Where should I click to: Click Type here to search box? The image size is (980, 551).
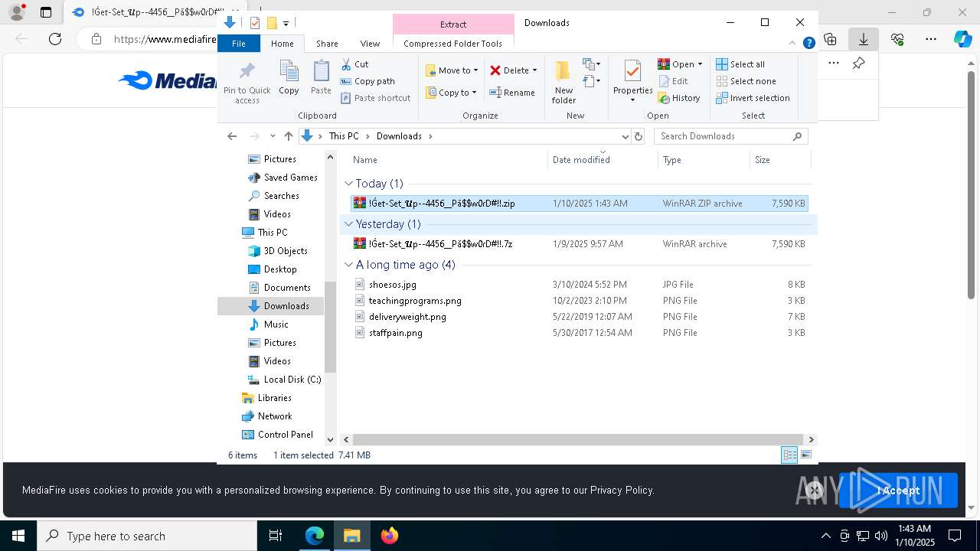point(147,536)
